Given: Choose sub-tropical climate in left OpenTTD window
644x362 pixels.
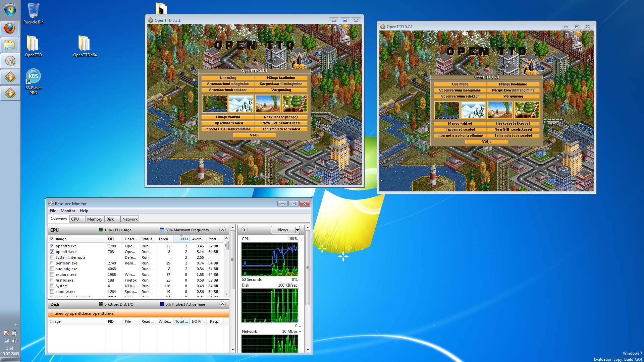Looking at the screenshot, I should 268,104.
